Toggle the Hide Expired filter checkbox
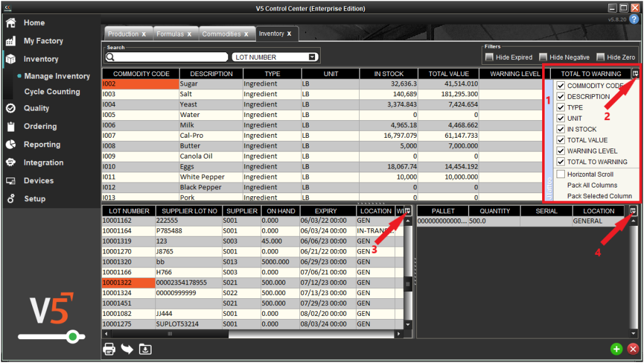The width and height of the screenshot is (644, 363). 489,57
